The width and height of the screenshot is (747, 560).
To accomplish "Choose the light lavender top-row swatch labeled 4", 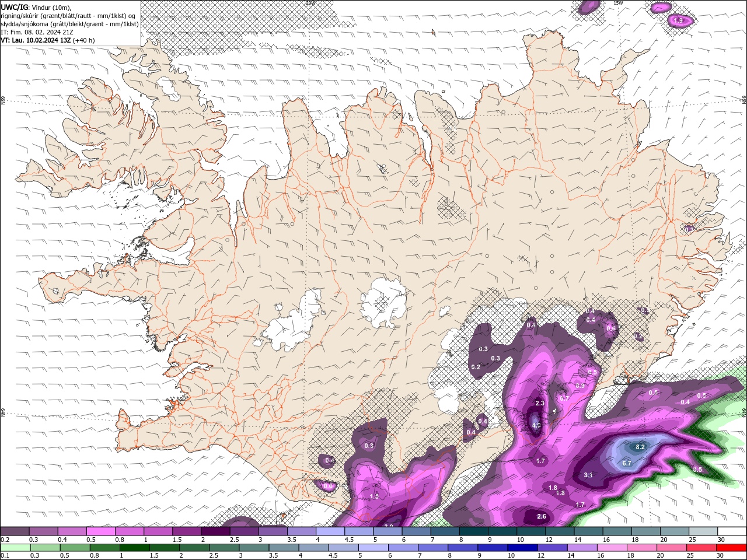I will tap(330, 531).
